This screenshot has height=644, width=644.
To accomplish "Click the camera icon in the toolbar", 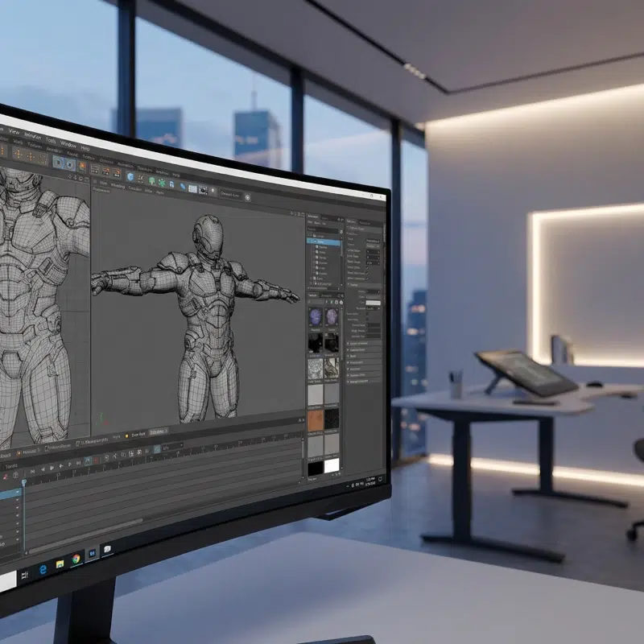I will [203, 190].
